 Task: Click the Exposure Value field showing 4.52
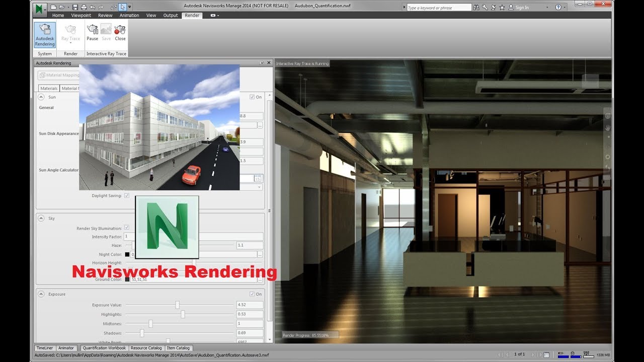point(250,305)
